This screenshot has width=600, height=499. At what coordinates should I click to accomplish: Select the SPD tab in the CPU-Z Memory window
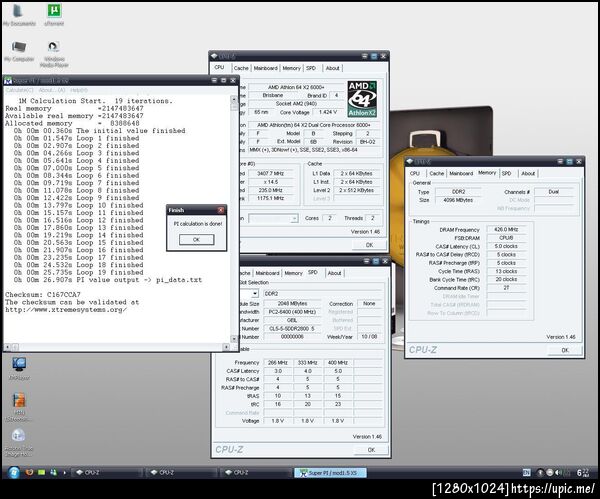click(507, 173)
